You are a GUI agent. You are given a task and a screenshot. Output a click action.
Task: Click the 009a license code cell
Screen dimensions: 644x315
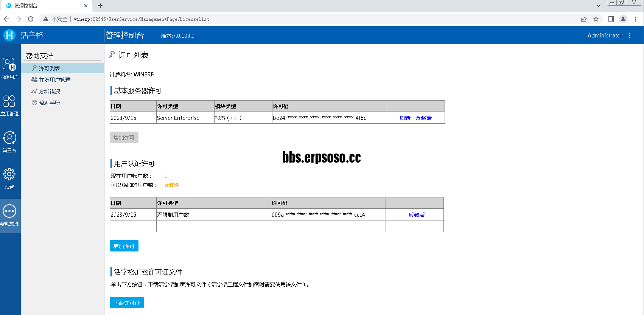pyautogui.click(x=328, y=215)
